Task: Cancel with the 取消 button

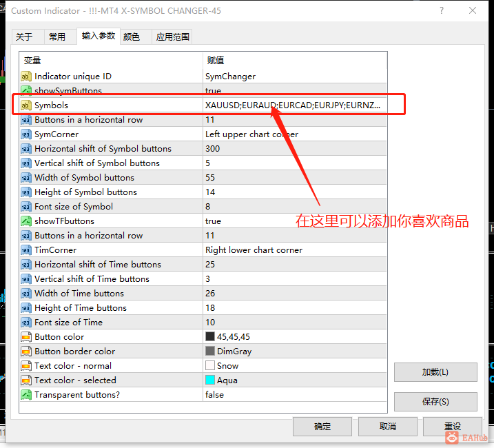Action: (x=387, y=427)
